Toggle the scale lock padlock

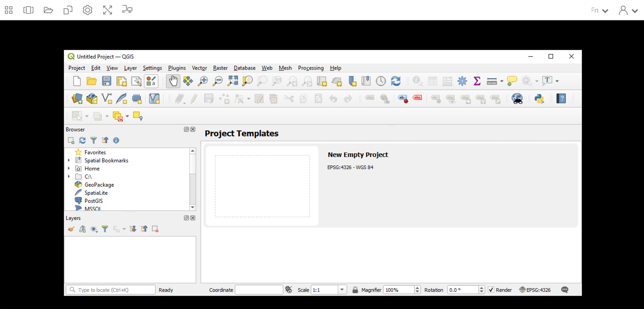point(355,290)
